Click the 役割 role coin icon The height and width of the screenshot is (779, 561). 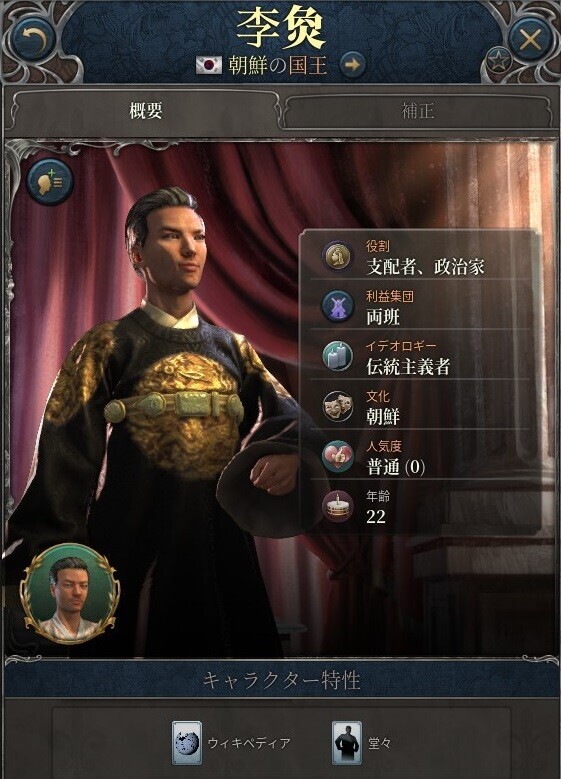pos(337,257)
